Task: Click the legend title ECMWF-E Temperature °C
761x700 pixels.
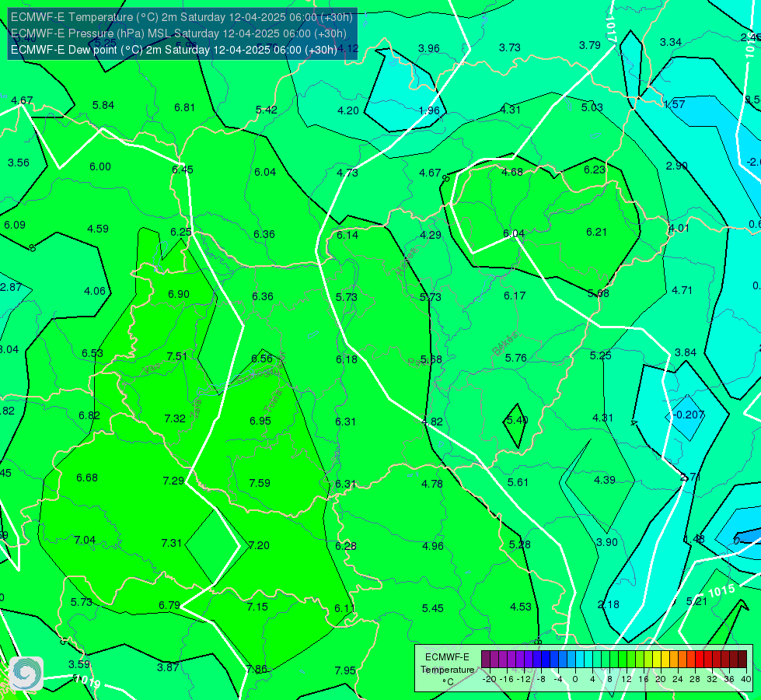Action: pos(448,670)
